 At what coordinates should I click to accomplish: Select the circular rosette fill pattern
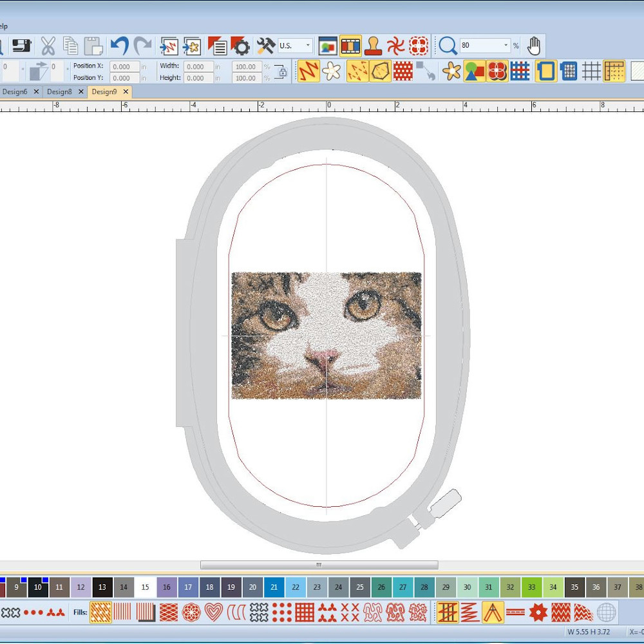click(191, 612)
